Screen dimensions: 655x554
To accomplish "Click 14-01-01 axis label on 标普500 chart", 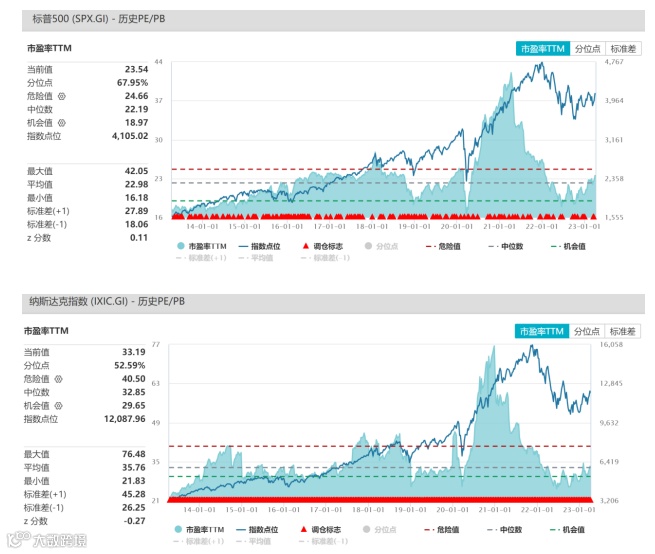I will click(x=202, y=227).
